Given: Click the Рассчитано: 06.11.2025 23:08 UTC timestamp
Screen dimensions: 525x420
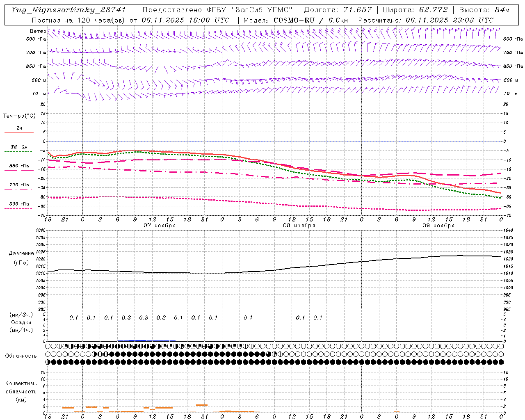Looking at the screenshot, I should (x=426, y=20).
